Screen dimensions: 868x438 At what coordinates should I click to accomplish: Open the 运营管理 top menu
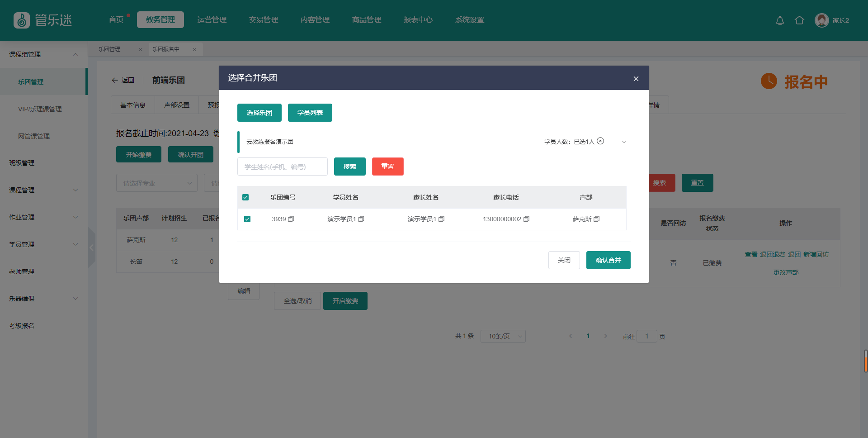(212, 20)
